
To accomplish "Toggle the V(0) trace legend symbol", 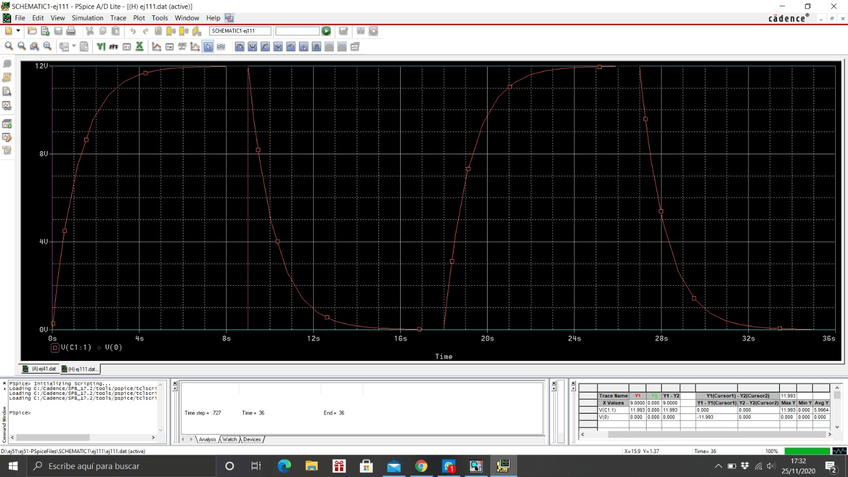I will pyautogui.click(x=100, y=348).
